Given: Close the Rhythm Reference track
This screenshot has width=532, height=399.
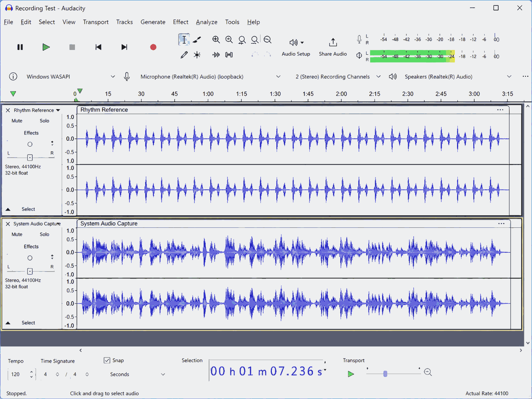Looking at the screenshot, I should [8, 110].
